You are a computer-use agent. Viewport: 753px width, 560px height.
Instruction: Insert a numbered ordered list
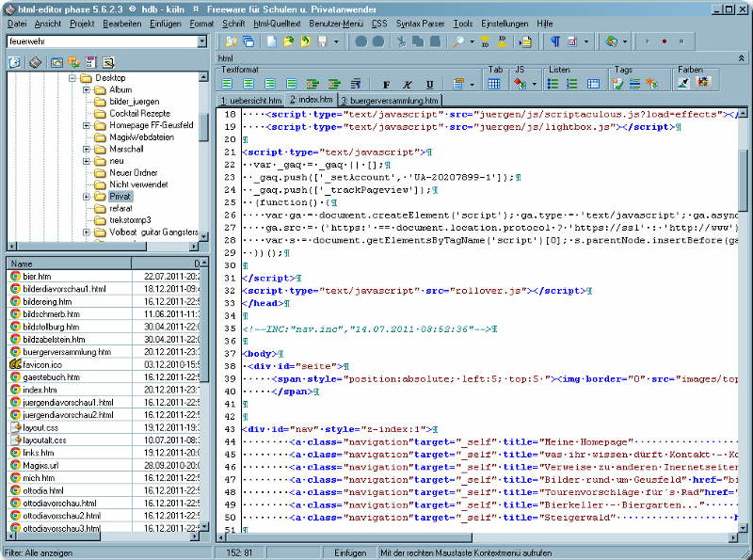click(x=572, y=84)
